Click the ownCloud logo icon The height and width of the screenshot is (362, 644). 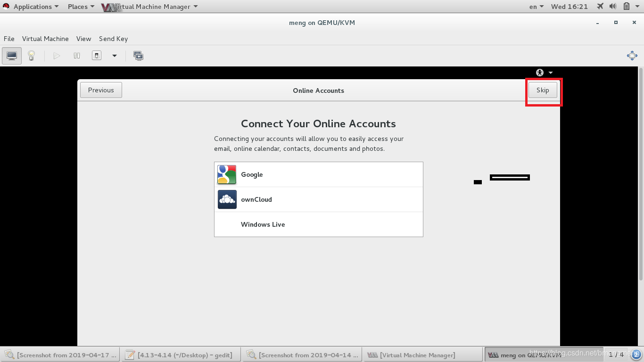pos(227,199)
